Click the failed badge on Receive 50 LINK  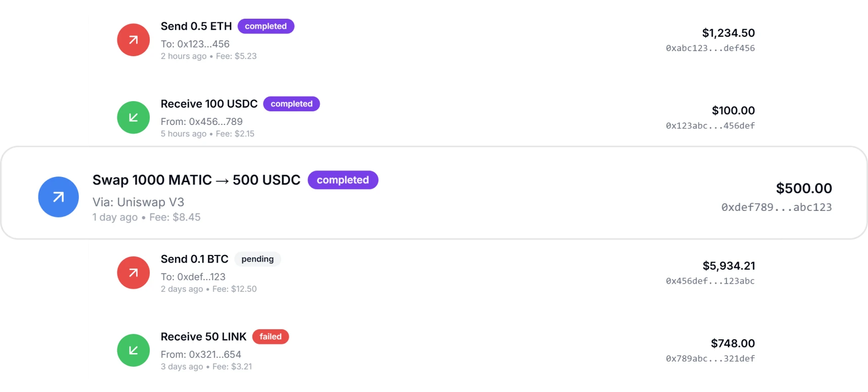pos(270,336)
